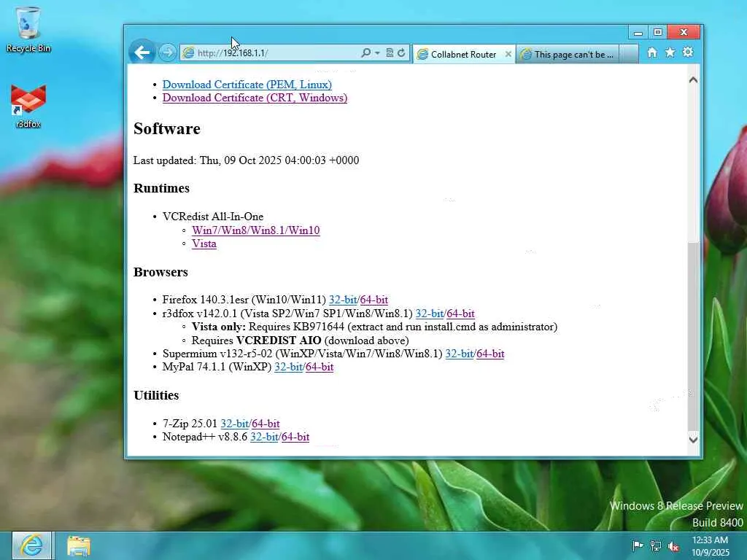
Task: Click the vertical scrollbar thumb
Action: [694, 335]
